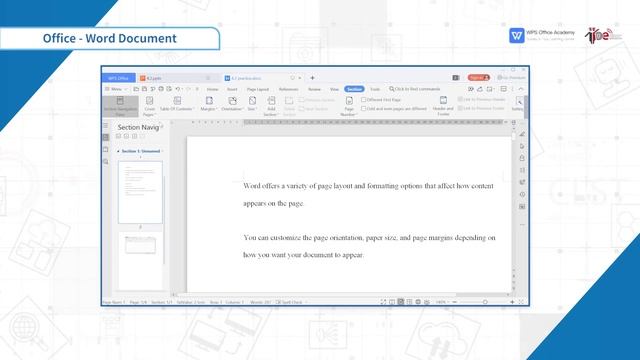Click the Save icon in quick toolbar

click(x=144, y=89)
